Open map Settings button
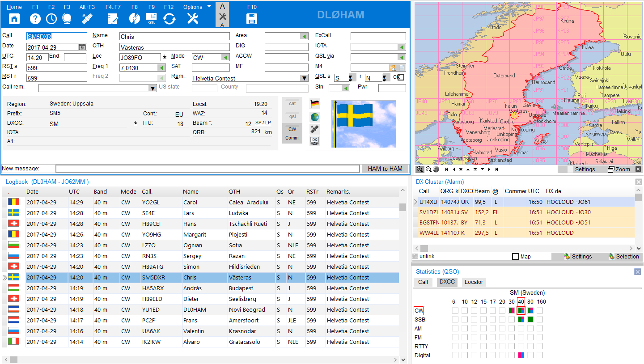The width and height of the screenshot is (644, 364). tap(585, 169)
